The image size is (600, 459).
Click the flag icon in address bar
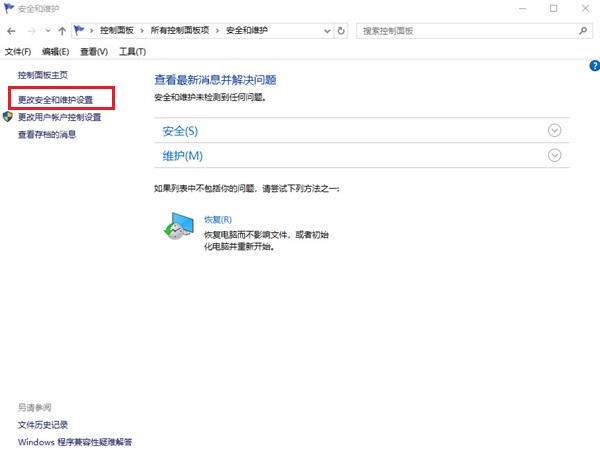pyautogui.click(x=79, y=30)
